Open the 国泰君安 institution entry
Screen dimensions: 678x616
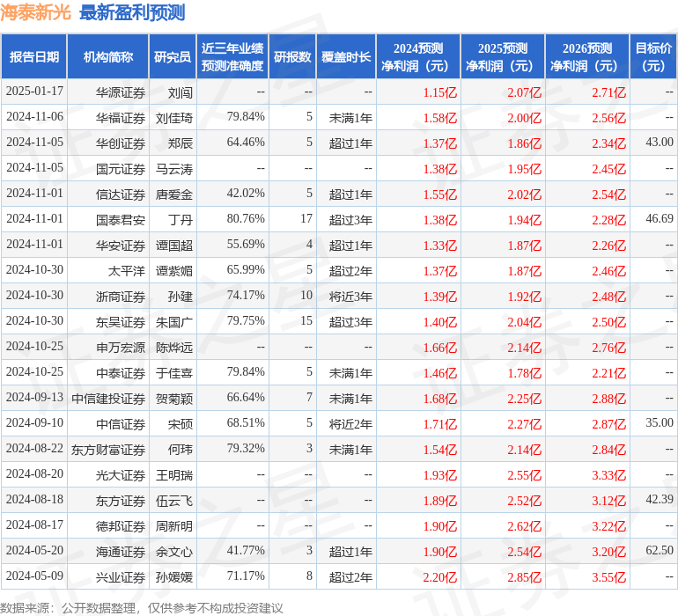(x=121, y=219)
